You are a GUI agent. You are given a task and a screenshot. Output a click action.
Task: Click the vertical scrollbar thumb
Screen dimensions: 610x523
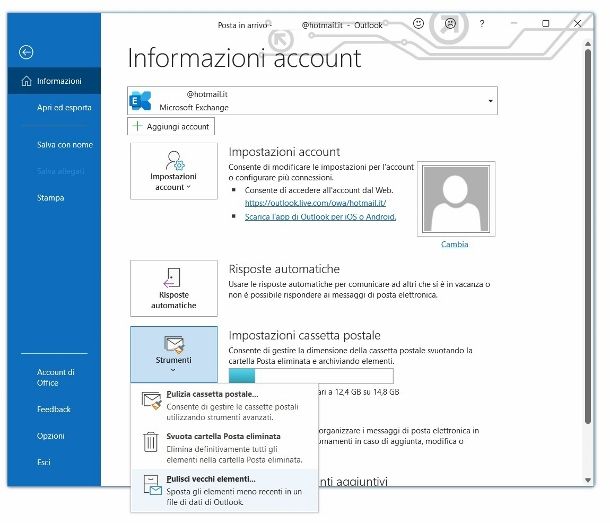point(588,236)
